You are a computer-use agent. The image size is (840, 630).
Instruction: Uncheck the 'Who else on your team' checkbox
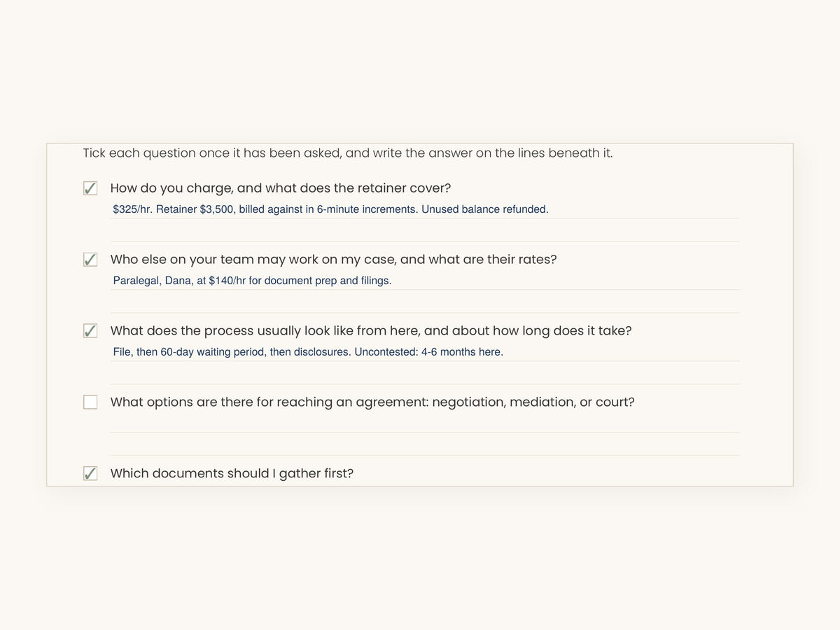click(90, 260)
